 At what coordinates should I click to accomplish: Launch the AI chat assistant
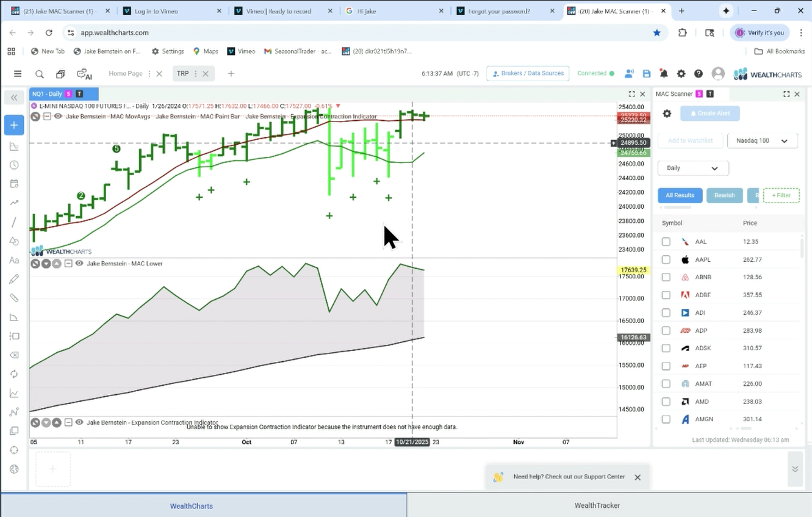click(84, 74)
